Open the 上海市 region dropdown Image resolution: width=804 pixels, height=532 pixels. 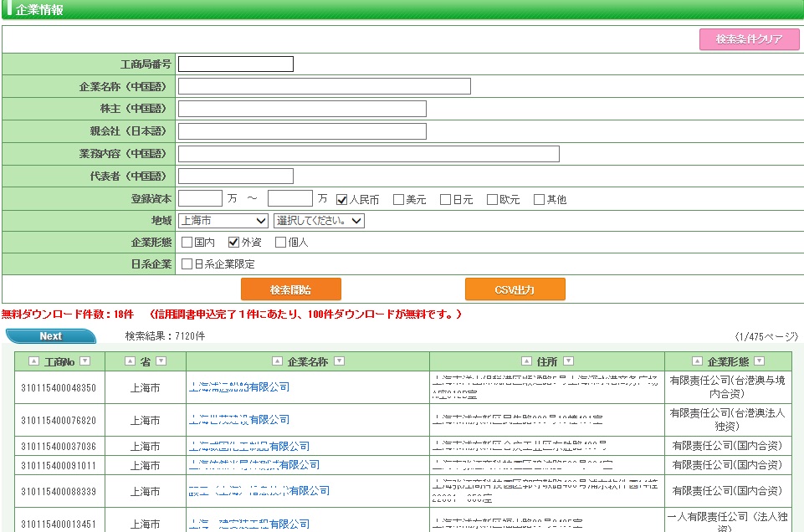223,221
